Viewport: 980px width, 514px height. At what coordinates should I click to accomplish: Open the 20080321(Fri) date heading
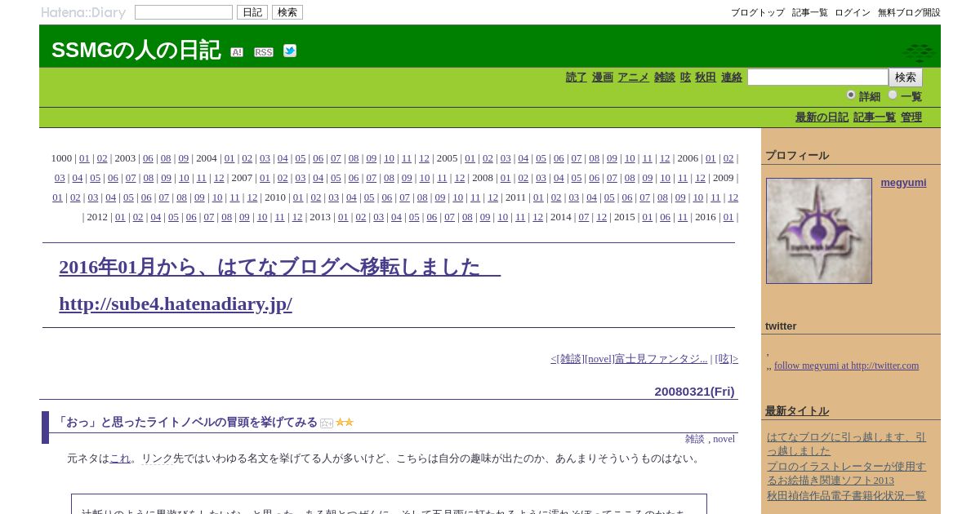(694, 392)
